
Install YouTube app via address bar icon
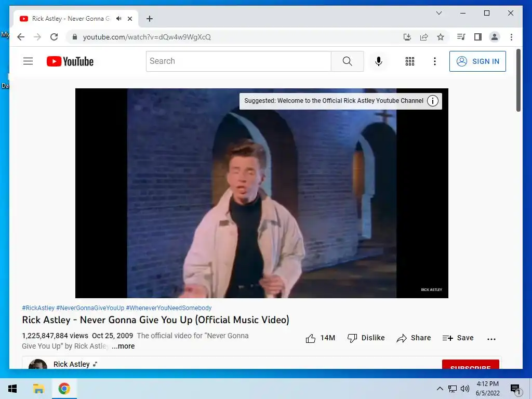[407, 37]
